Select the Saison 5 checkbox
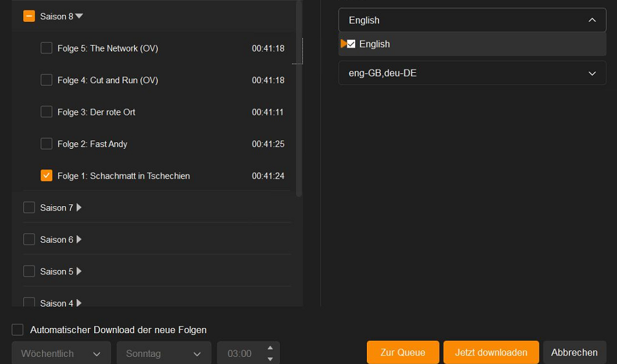This screenshot has width=617, height=364. point(29,271)
